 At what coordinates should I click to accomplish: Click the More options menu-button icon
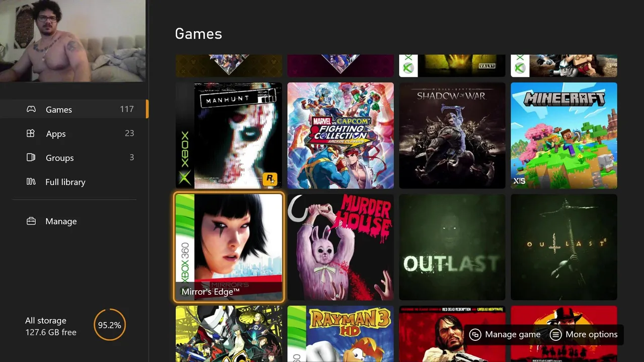555,334
